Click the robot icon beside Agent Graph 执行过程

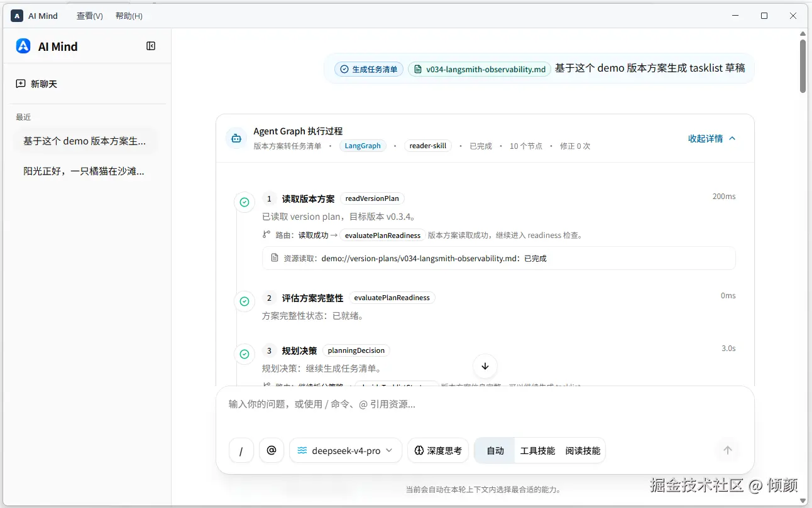(236, 138)
